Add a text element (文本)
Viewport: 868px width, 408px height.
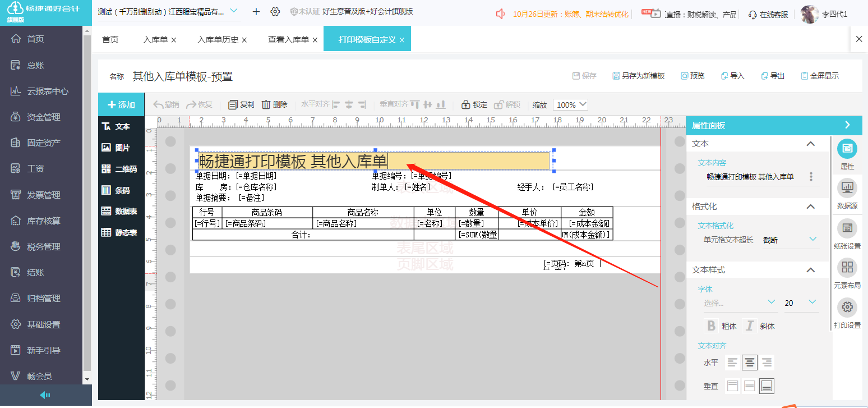(x=116, y=127)
